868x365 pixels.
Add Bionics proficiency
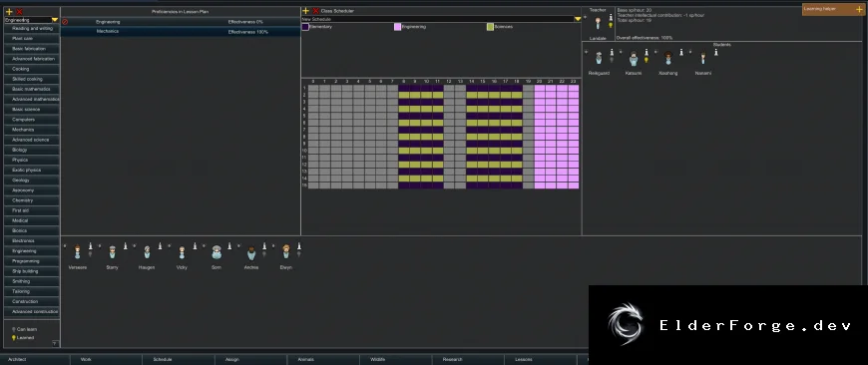(x=32, y=230)
